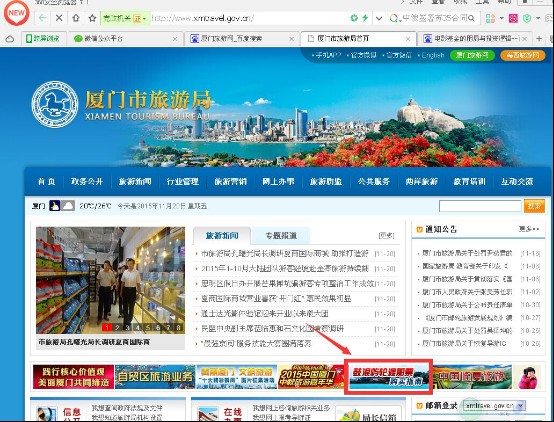The image size is (554, 422).
Task: Select slide number 2 in slideshow
Action: click(x=117, y=328)
